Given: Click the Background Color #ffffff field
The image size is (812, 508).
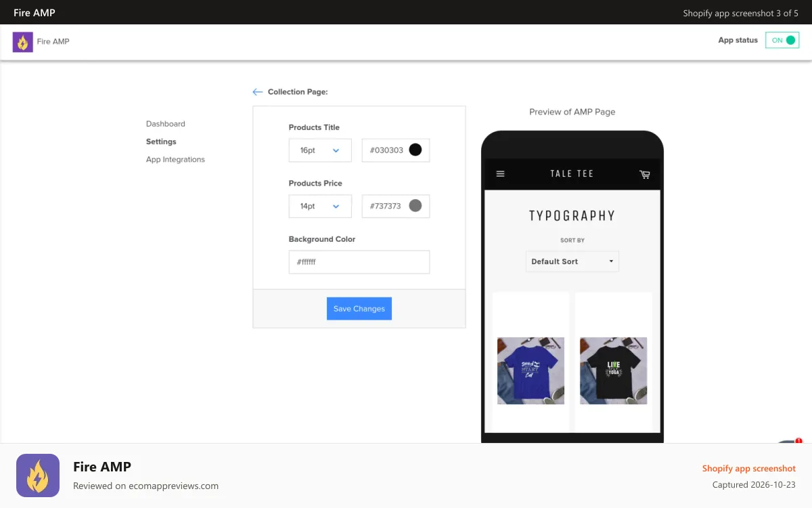Looking at the screenshot, I should pos(359,262).
